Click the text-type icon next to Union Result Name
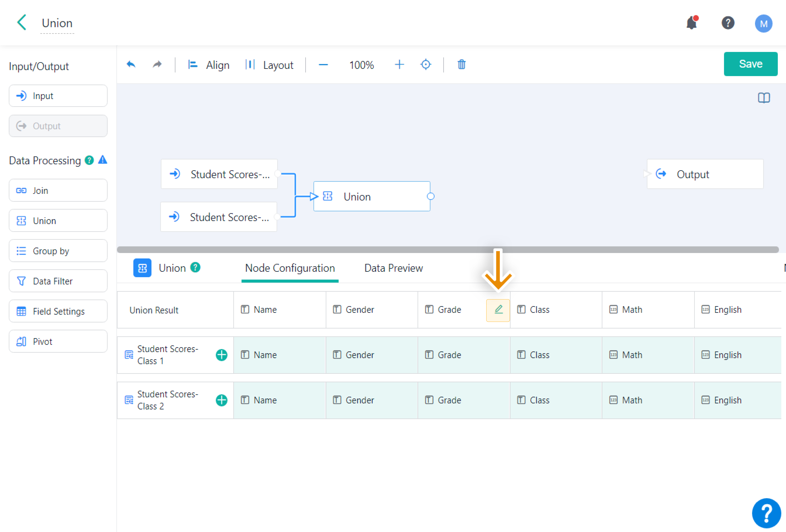 point(245,309)
